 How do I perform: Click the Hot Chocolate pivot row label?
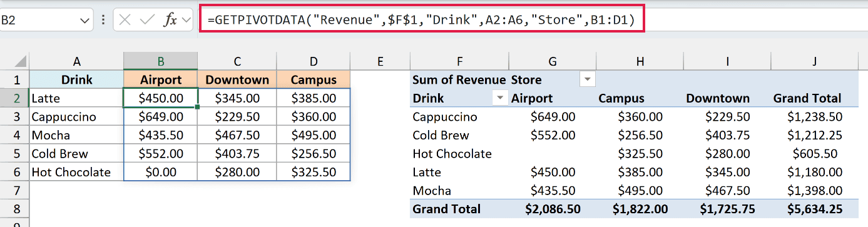(459, 154)
